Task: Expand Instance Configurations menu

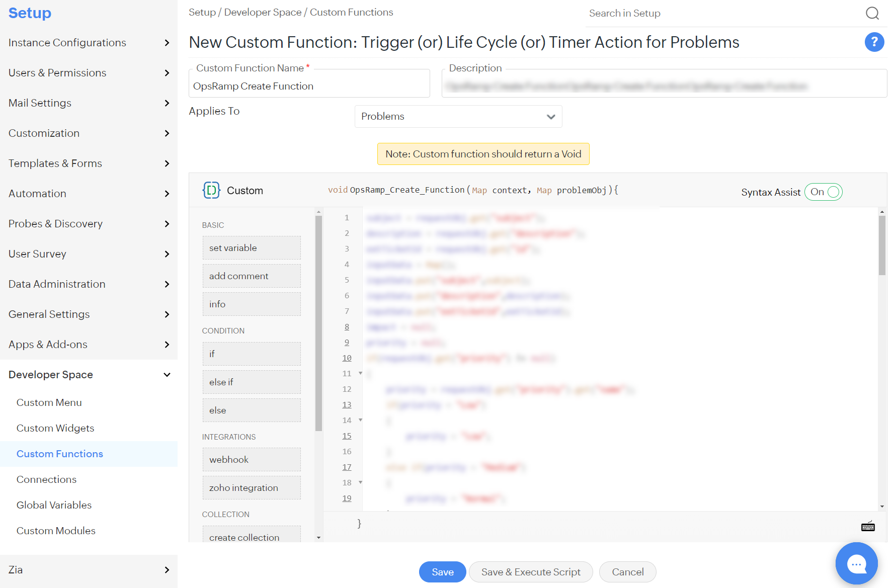Action: point(89,43)
